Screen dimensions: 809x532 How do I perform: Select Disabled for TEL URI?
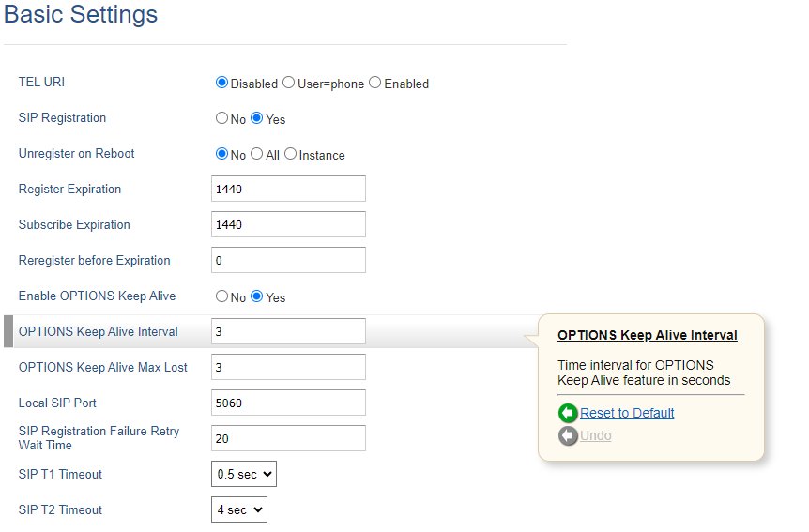point(221,83)
